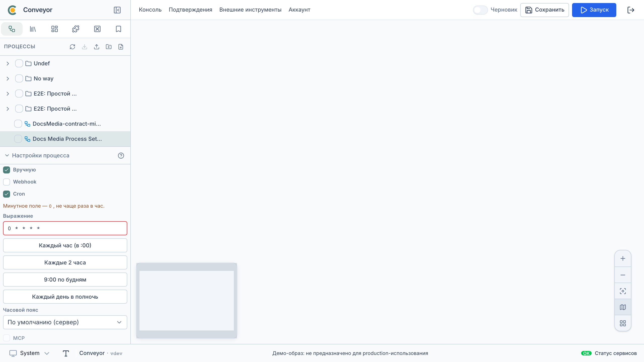Apply preset Каждый час (в :00)

click(65, 245)
